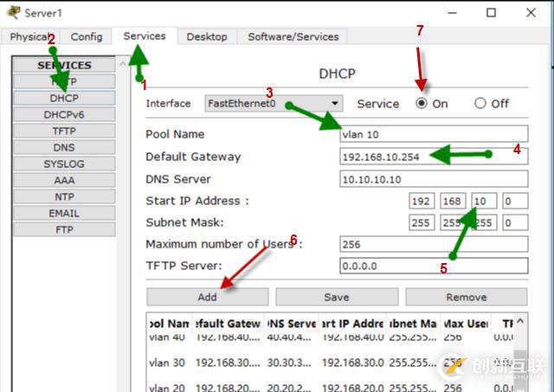Click the DNS Server field
Image resolution: width=554 pixels, height=392 pixels.
pos(434,179)
